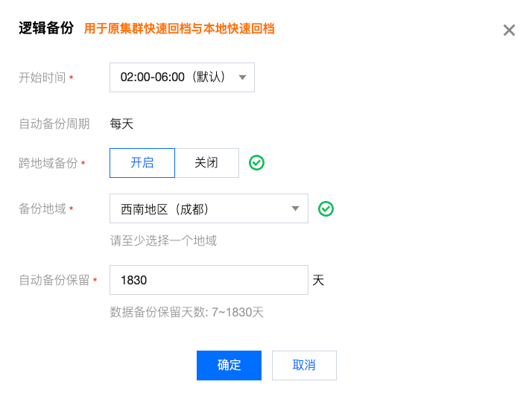
Task: Open the 02:00-06:00（默认）start time dropdown
Action: [174, 77]
